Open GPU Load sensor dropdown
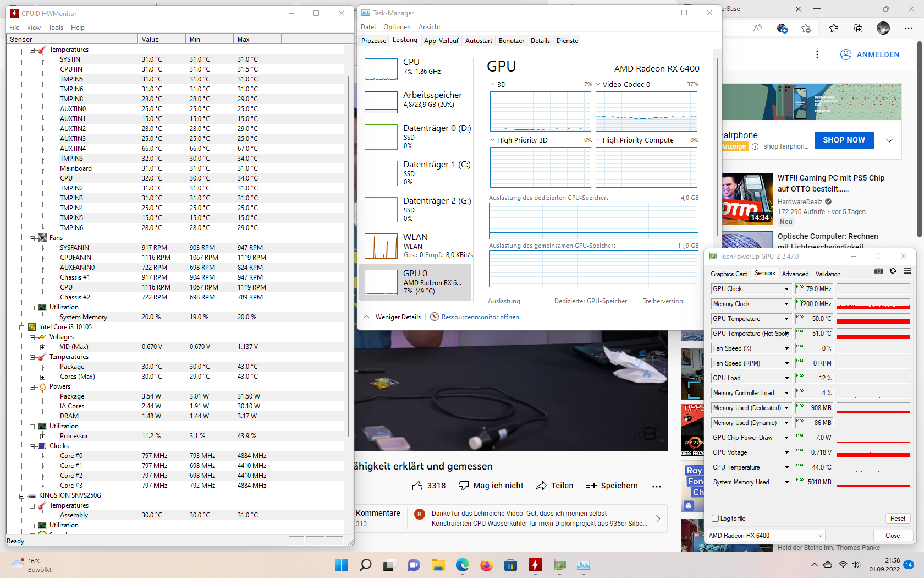The image size is (924, 578). [x=787, y=378]
